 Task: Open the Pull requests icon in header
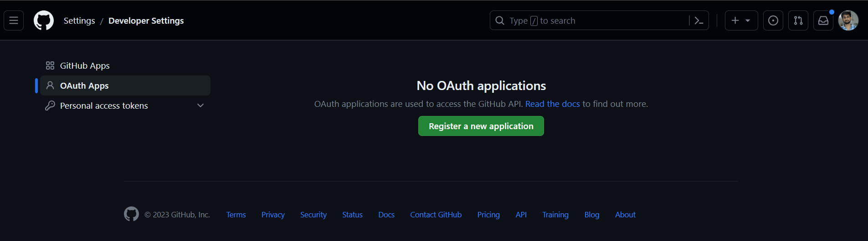coord(798,20)
